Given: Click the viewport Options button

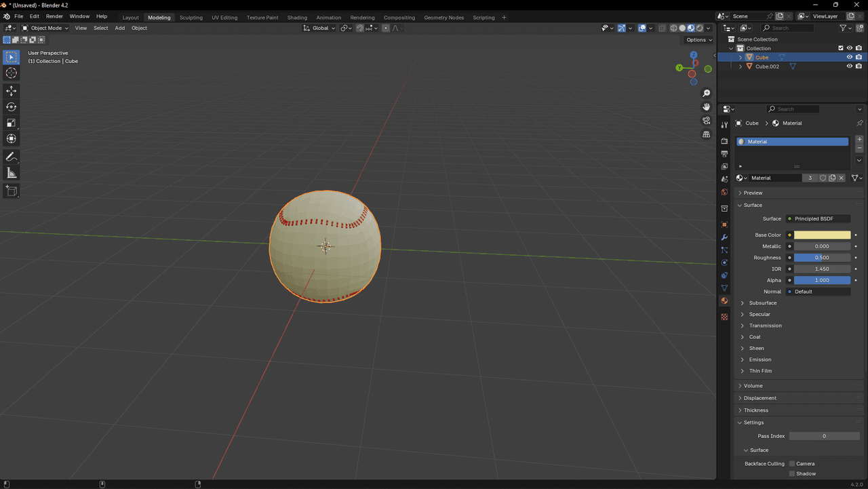Looking at the screenshot, I should point(697,40).
